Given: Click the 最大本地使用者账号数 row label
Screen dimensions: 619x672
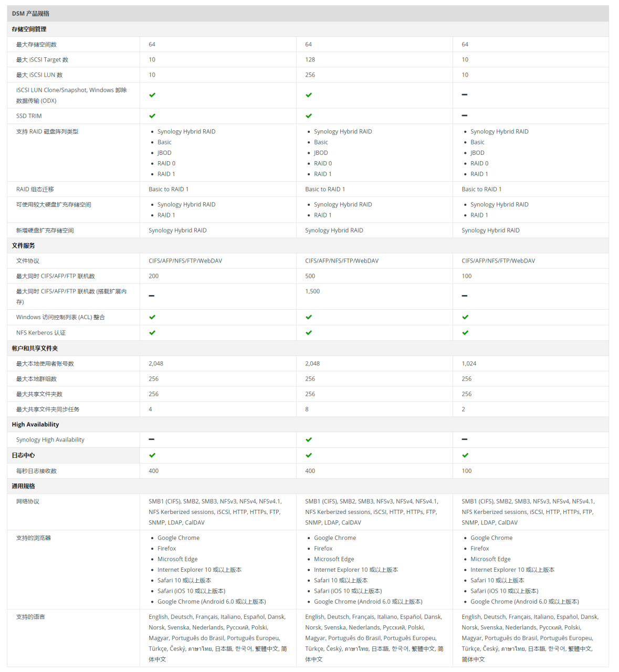Looking at the screenshot, I should (45, 364).
